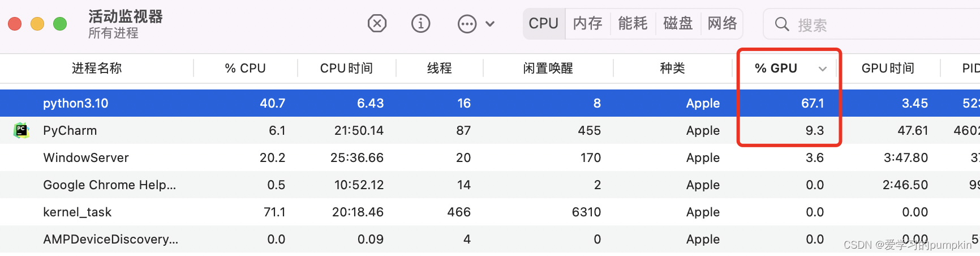980x256 pixels.
Task: Click PyCharm CPU time 21:50.14
Action: [359, 130]
